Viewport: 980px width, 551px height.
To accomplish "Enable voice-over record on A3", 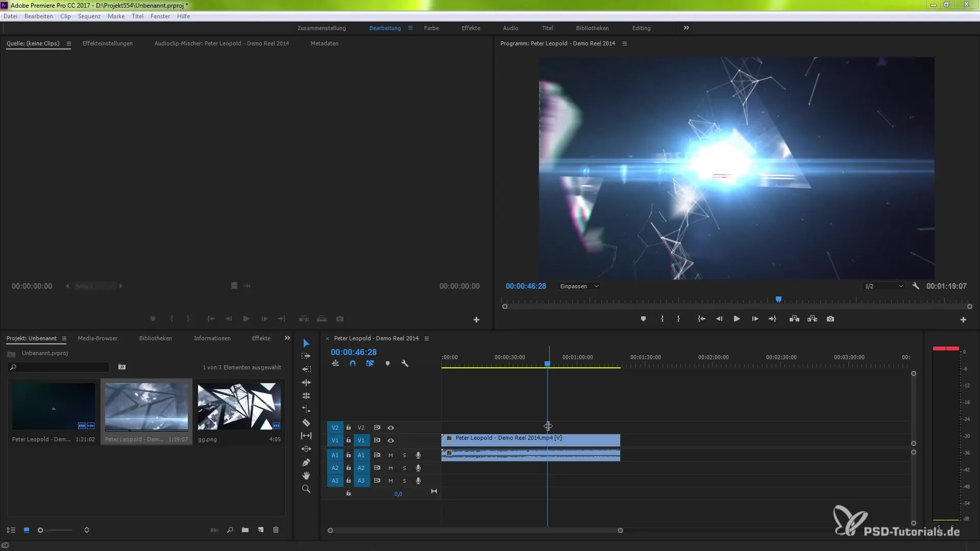I will click(x=418, y=481).
